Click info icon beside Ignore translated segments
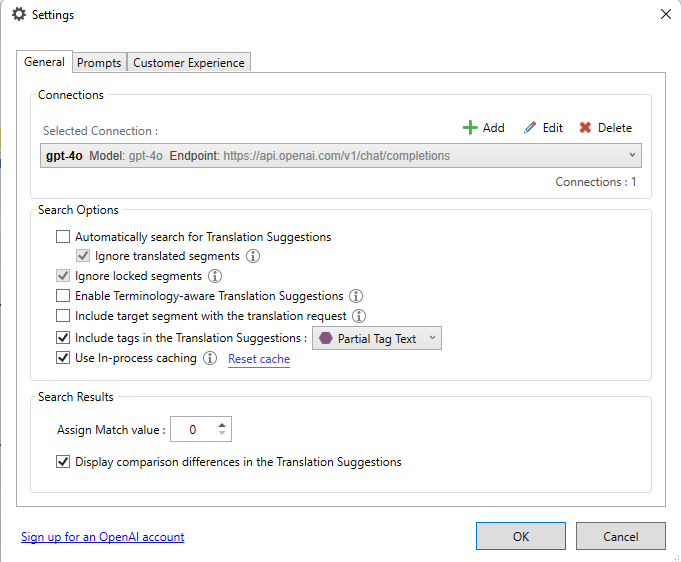The width and height of the screenshot is (681, 562). pyautogui.click(x=253, y=257)
